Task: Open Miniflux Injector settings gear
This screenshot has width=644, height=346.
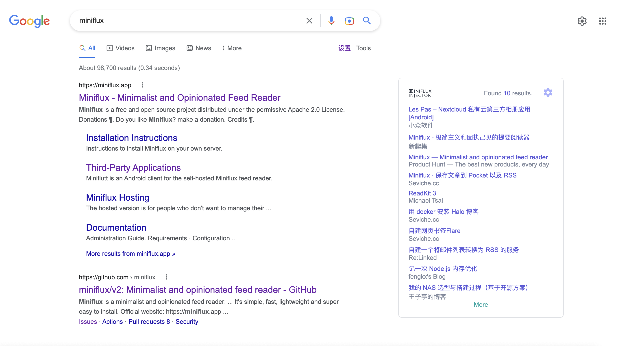Action: point(548,93)
